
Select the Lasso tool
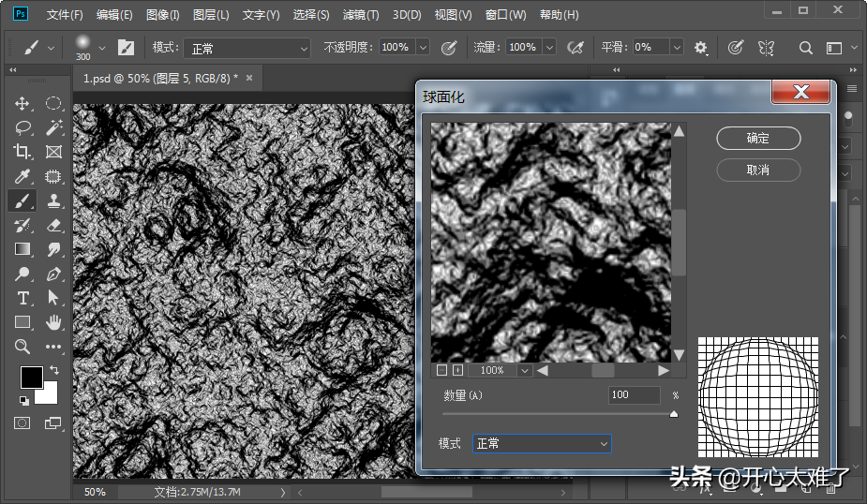click(22, 127)
